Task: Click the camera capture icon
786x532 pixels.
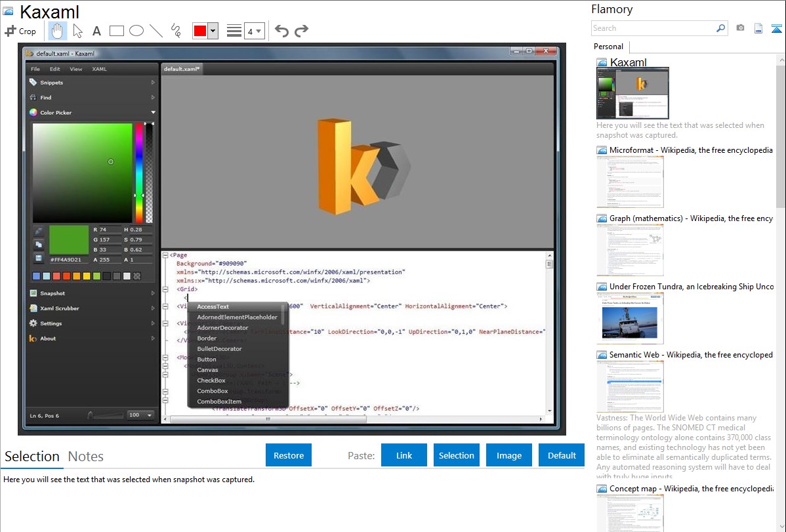Action: point(740,28)
